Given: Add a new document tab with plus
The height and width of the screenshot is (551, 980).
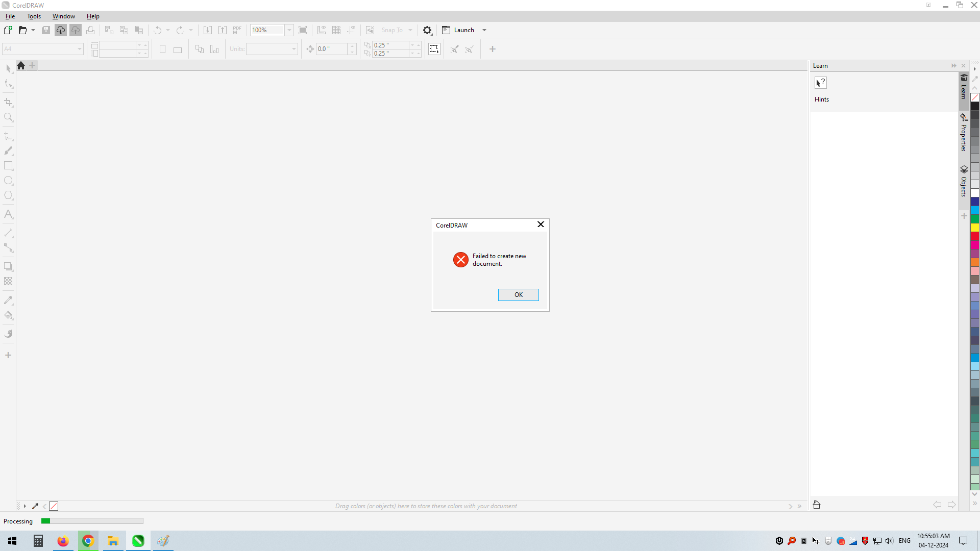Looking at the screenshot, I should (33, 65).
